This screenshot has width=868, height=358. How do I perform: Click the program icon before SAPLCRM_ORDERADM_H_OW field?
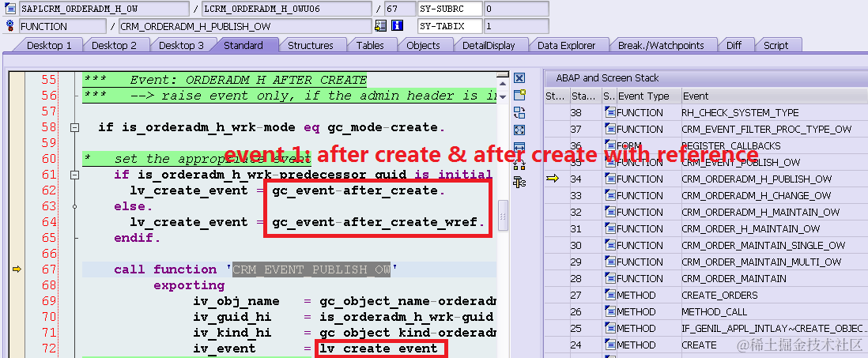click(9, 9)
